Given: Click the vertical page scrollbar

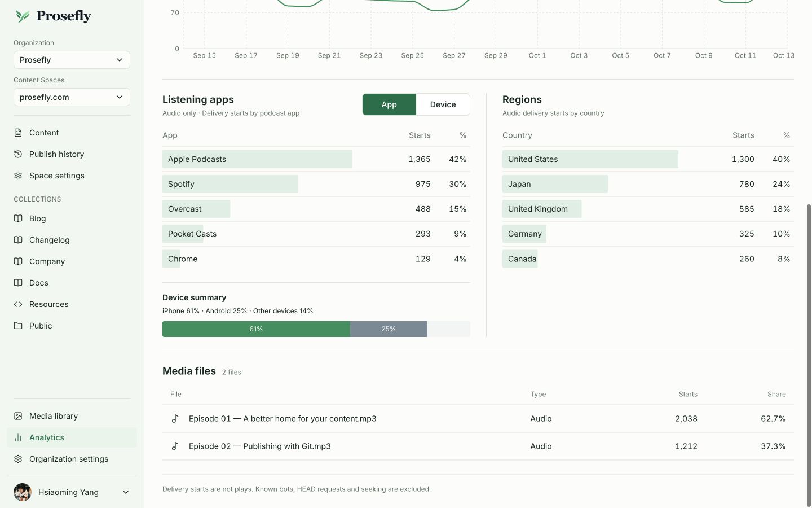Looking at the screenshot, I should coord(809,354).
